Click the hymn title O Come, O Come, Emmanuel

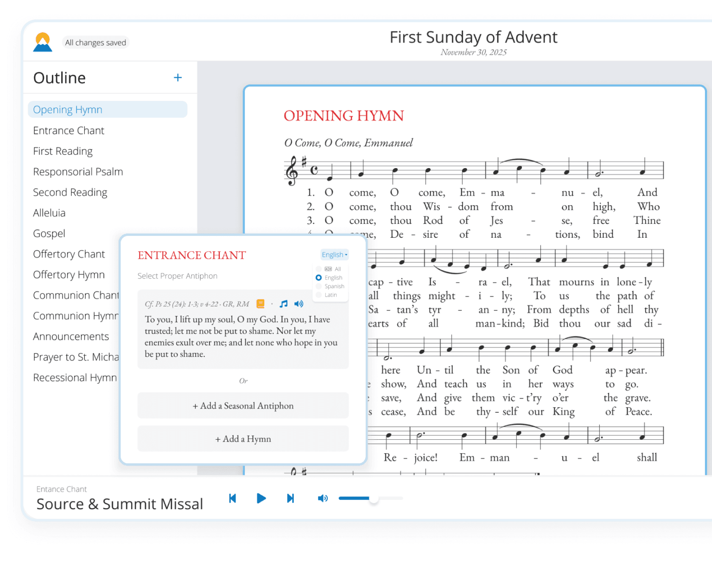(349, 143)
